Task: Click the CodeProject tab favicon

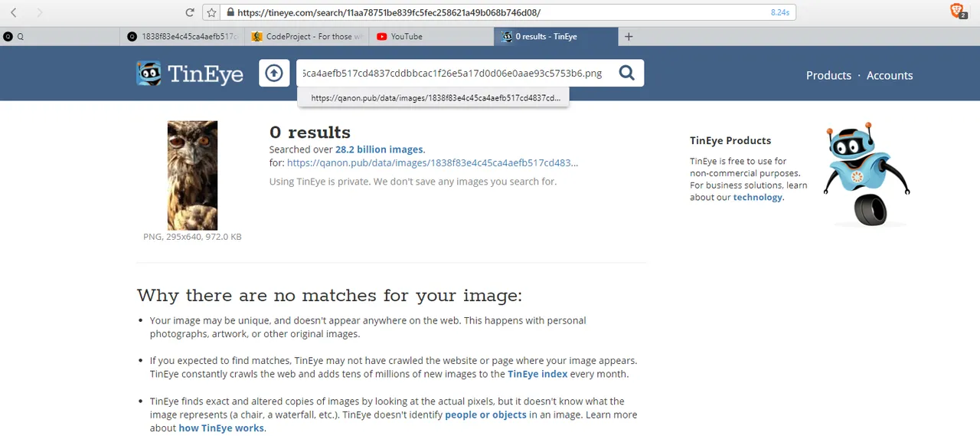Action: click(257, 36)
